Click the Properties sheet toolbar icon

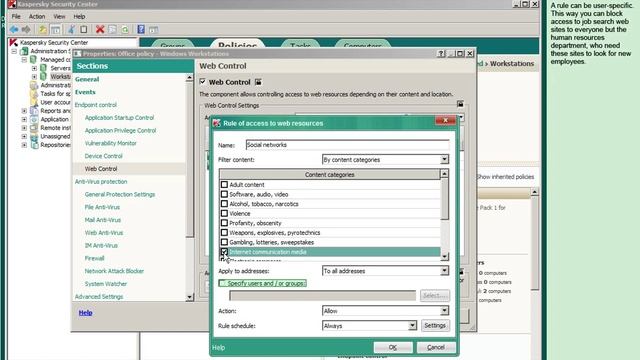[113, 29]
